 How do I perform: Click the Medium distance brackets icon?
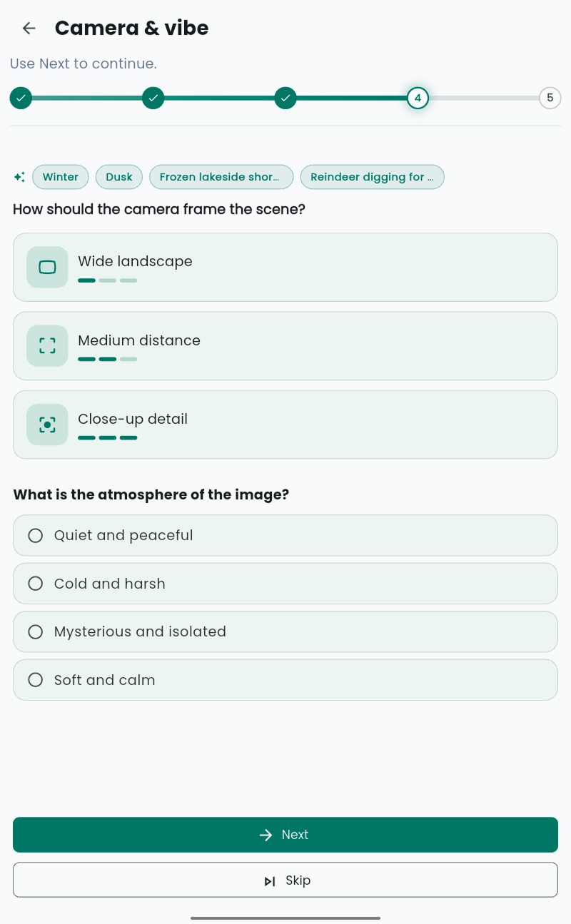(x=47, y=346)
